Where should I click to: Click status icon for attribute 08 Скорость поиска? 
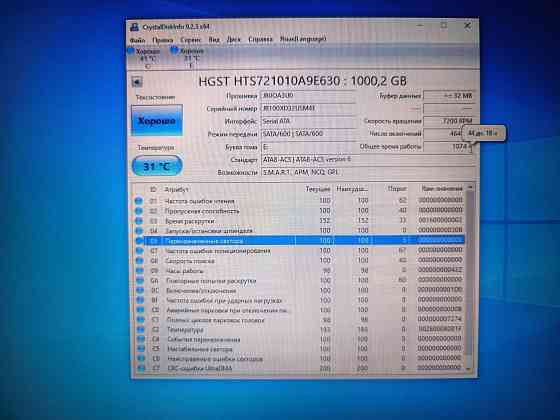coord(140,261)
